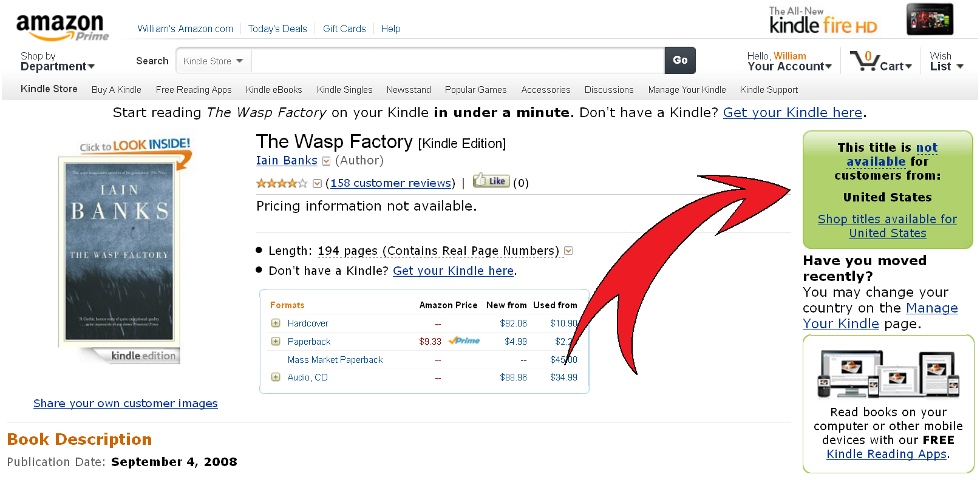This screenshot has width=980, height=480.
Task: Open the Shop by Department menu
Action: click(58, 61)
